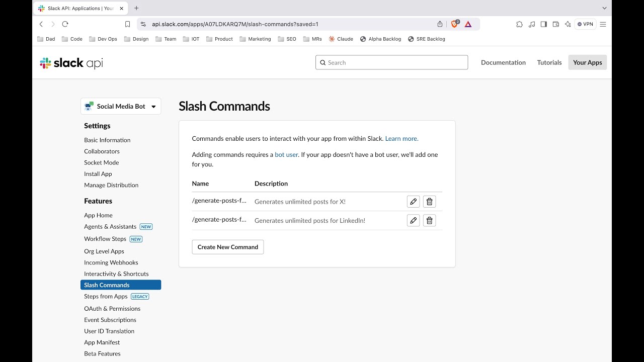Click the share icon in address bar

(x=440, y=24)
